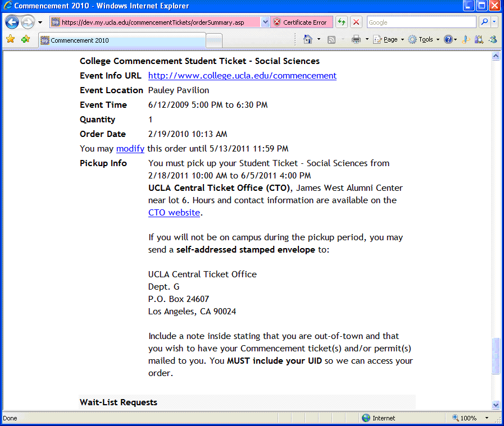Click the Print icon in toolbar

point(356,39)
